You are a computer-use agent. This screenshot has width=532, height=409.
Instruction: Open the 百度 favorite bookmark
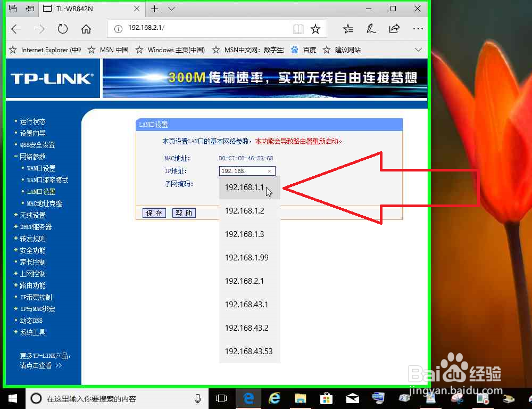(303, 50)
